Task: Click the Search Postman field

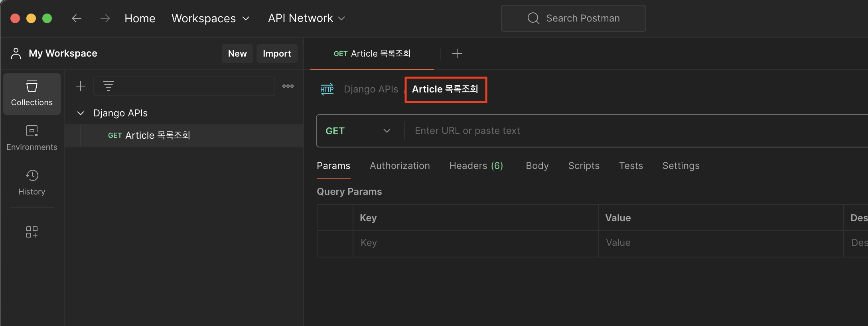Action: pyautogui.click(x=573, y=18)
